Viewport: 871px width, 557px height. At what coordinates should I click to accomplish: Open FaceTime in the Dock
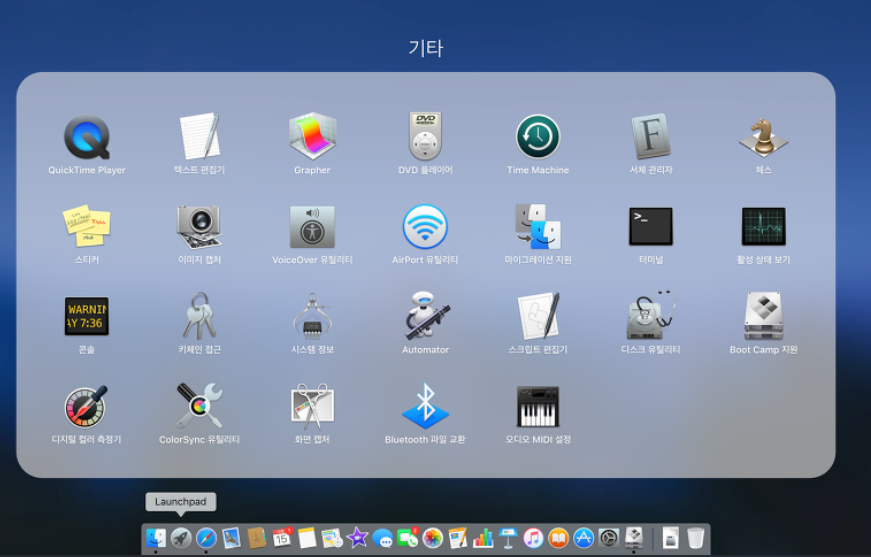click(408, 537)
